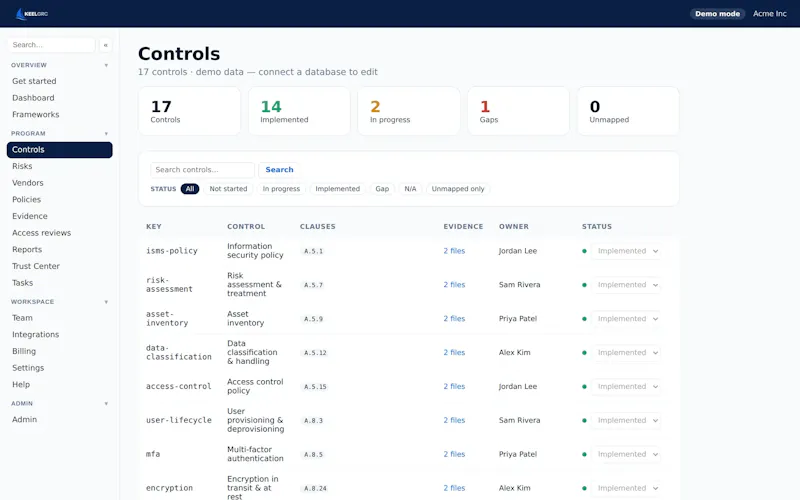Open status dropdown for user-lifecycle
800x500 pixels.
tap(627, 420)
